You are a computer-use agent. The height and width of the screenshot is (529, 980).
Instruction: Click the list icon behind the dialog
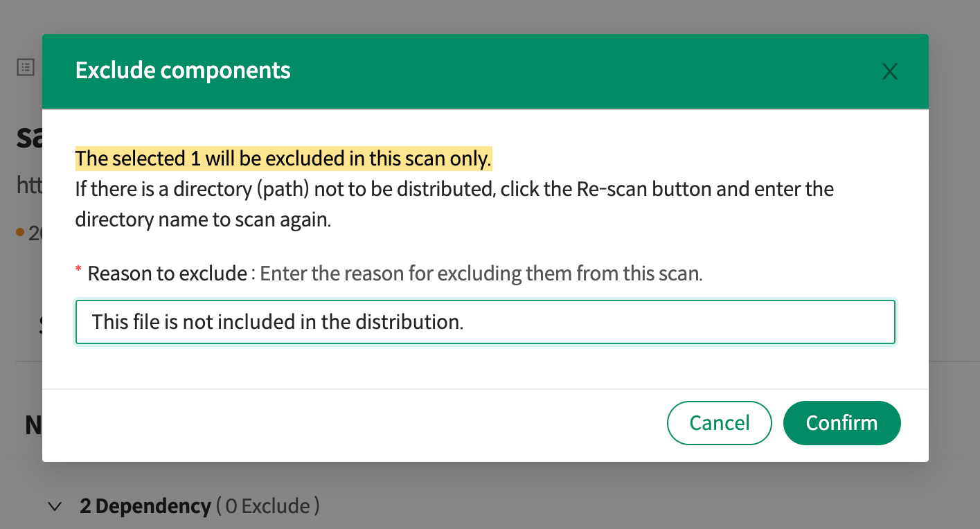click(26, 67)
